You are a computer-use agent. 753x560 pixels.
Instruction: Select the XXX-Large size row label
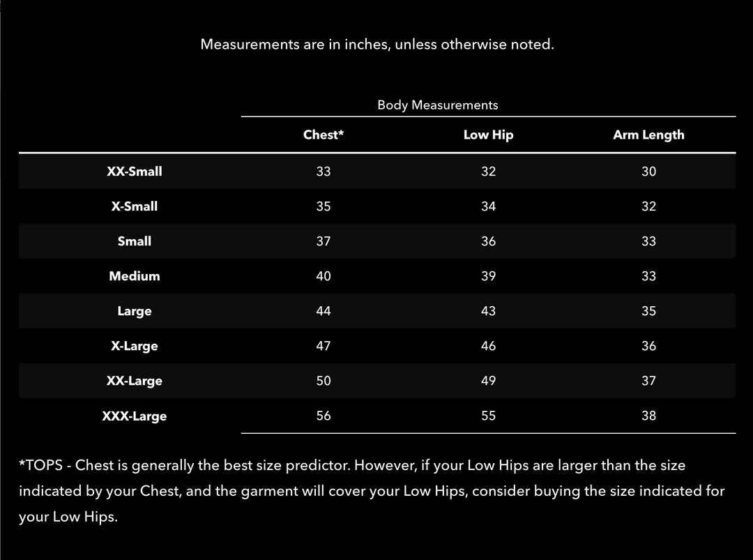(x=135, y=416)
